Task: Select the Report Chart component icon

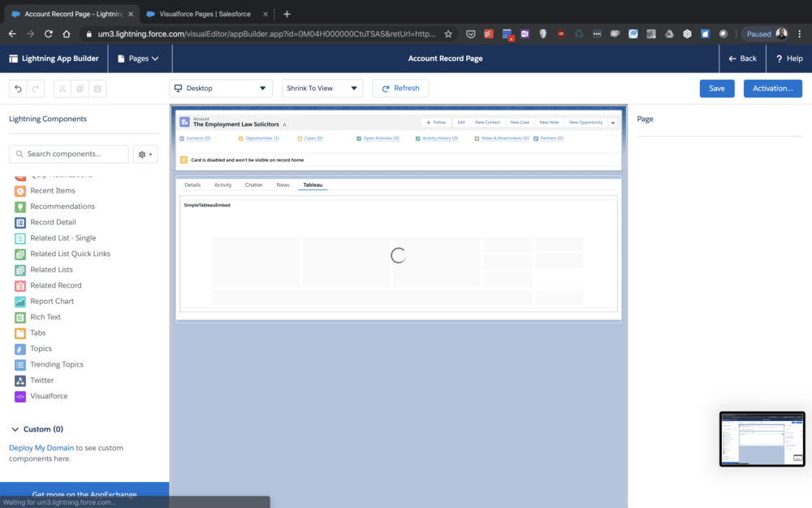Action: pyautogui.click(x=20, y=302)
